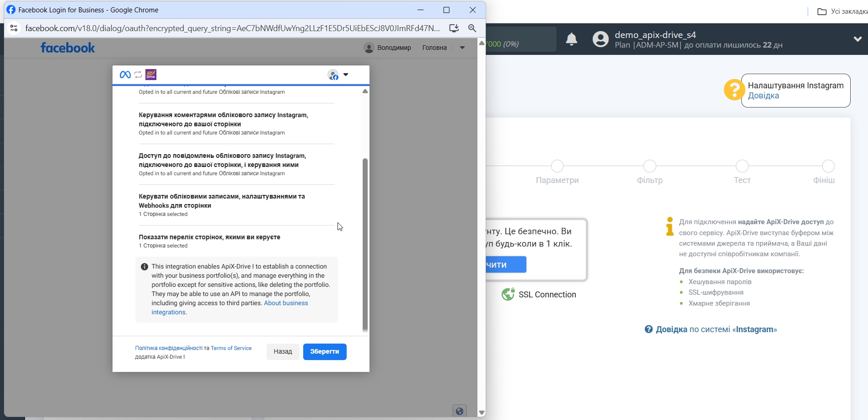Select the Фільтр step circle
Screen dimensions: 868x420
point(650,166)
